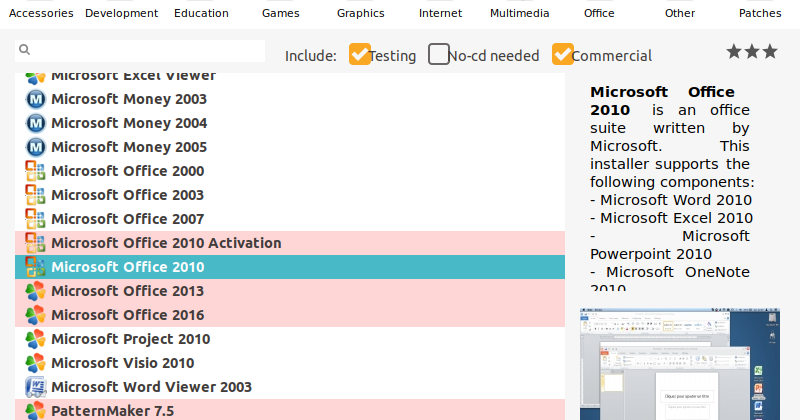The image size is (800, 420).
Task: Select Microsoft Money 2003 text
Action: [x=129, y=99]
